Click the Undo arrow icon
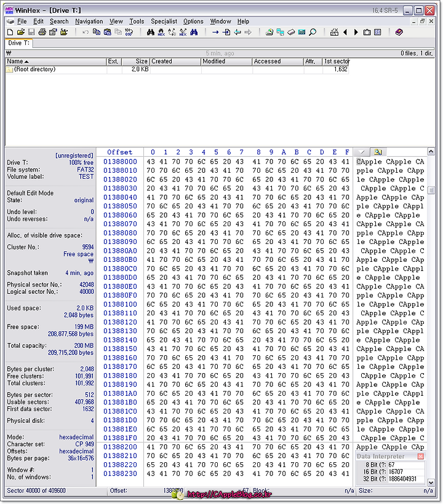This screenshot has width=443, height=504. 86,32
